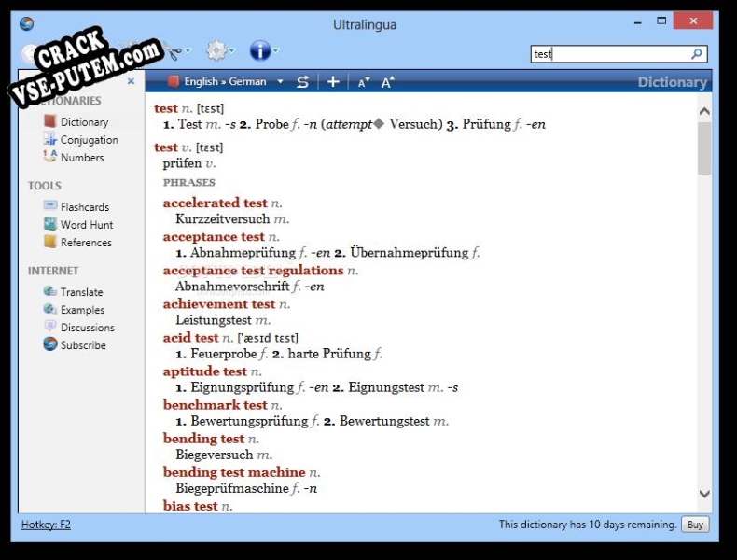Click the translation Biegeversuch
737x560 pixels.
(215, 455)
